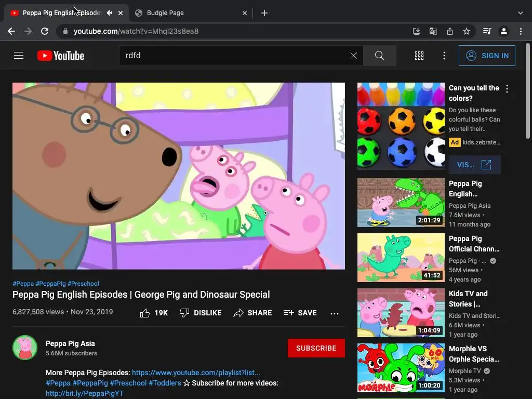Click the Dislike thumbs-down button

[201, 313]
